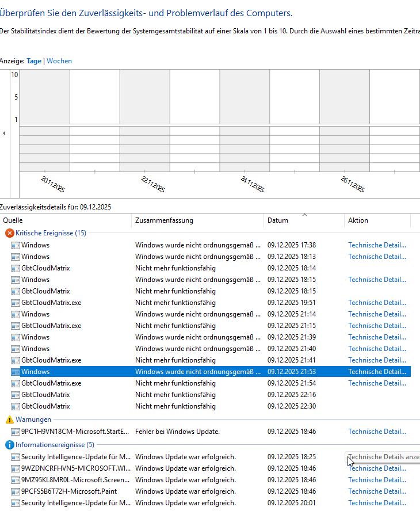The width and height of the screenshot is (420, 511).
Task: Click the red critical events icon
Action: pos(10,233)
